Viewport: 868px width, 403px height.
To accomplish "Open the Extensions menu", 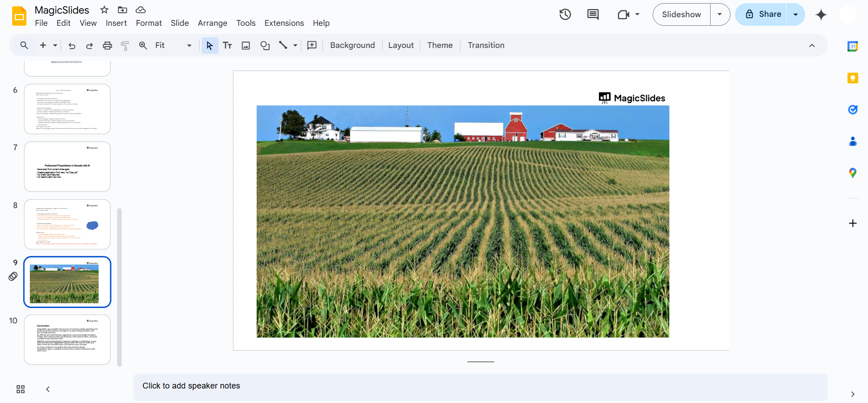I will pyautogui.click(x=284, y=23).
